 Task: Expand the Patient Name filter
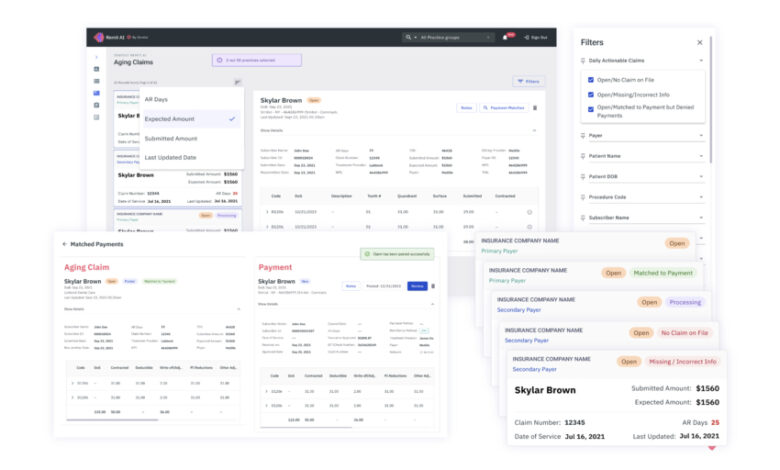coord(699,155)
